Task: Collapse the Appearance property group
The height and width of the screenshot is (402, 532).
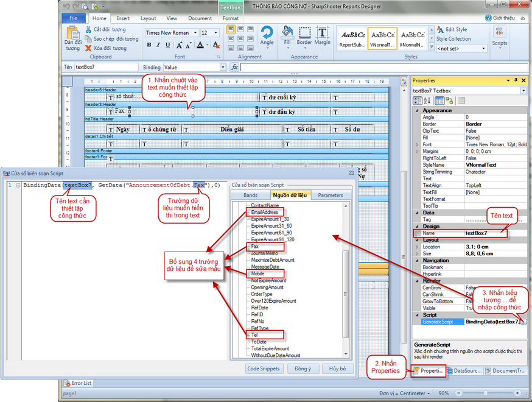Action: tap(417, 110)
